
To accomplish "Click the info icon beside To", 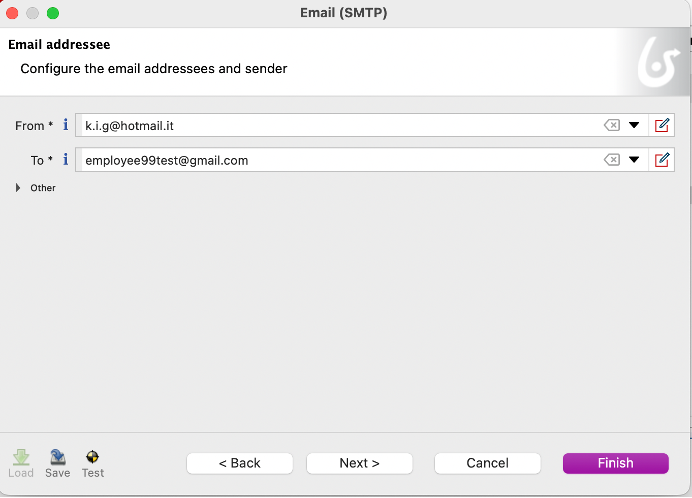I will 66,160.
